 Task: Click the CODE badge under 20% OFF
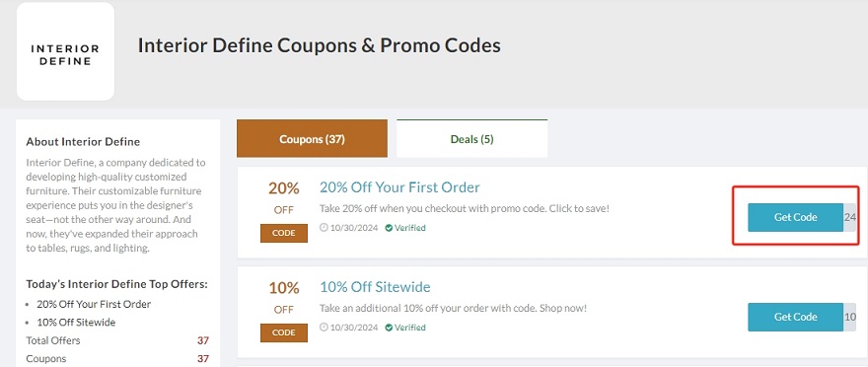pos(284,233)
